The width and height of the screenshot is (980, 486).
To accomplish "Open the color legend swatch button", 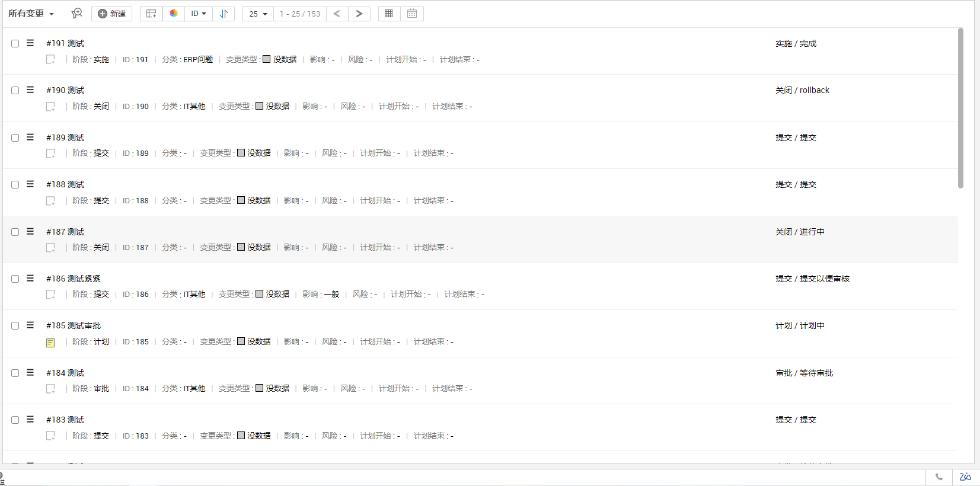I will (x=174, y=14).
